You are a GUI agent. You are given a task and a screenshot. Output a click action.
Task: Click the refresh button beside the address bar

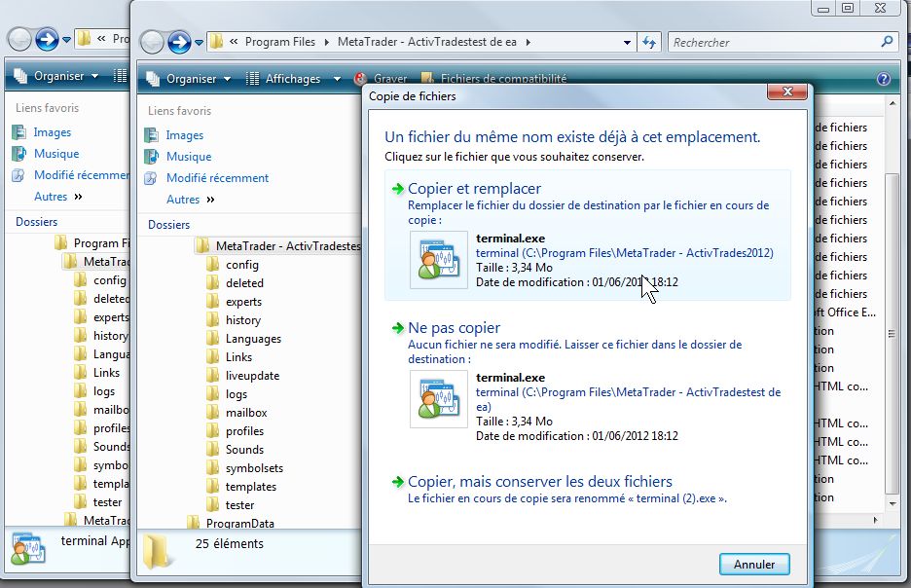pyautogui.click(x=650, y=43)
